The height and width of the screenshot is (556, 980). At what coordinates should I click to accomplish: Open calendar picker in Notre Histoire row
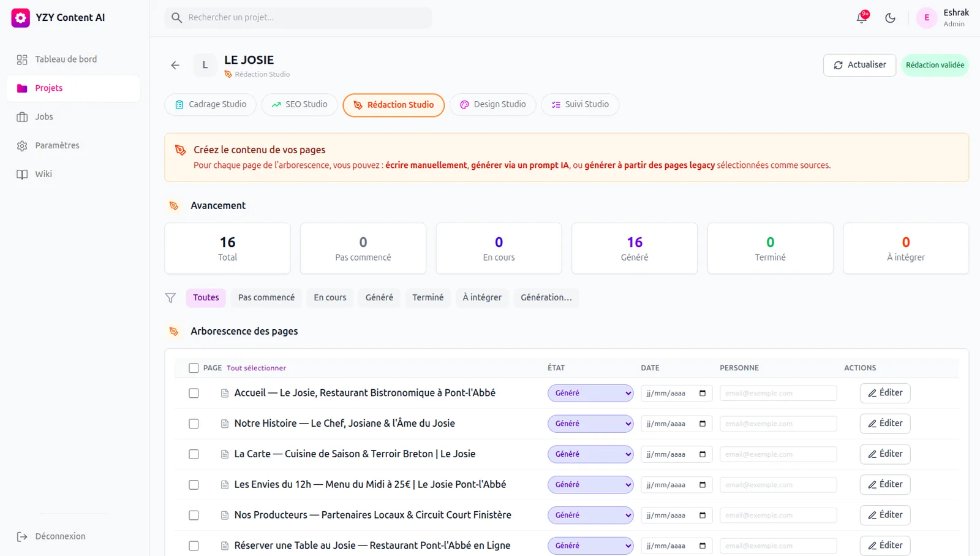703,424
